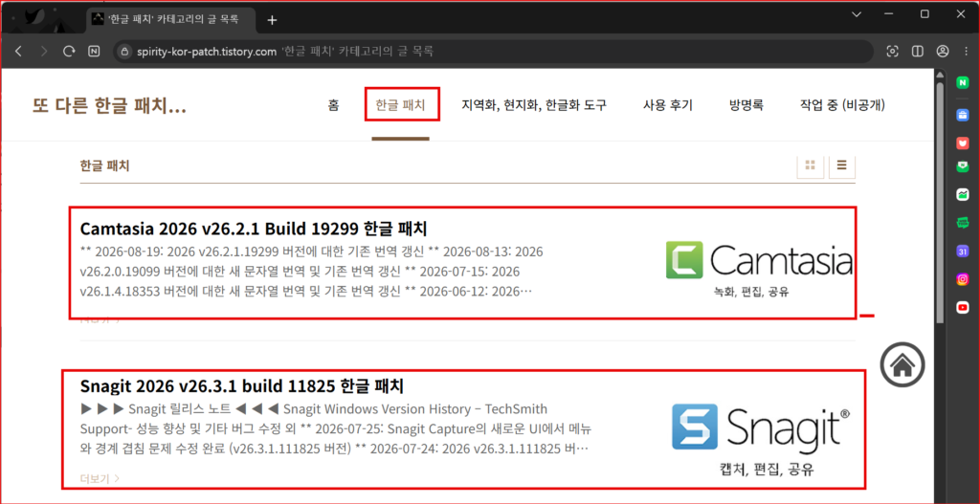Click the page vertical scrollbar thumb
Screen dimensions: 980x504
(940, 203)
